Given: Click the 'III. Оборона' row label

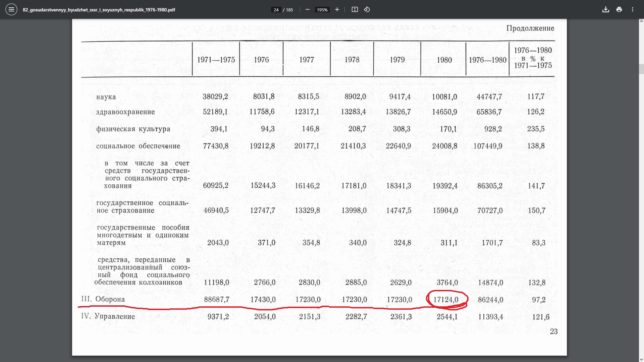Looking at the screenshot, I should [103, 299].
